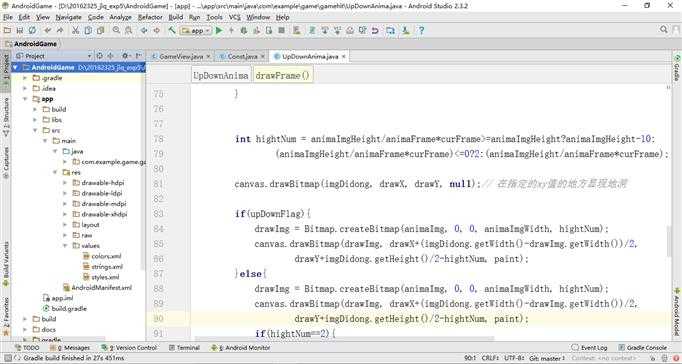Click the Synchronize toolbar icon

tap(32, 30)
